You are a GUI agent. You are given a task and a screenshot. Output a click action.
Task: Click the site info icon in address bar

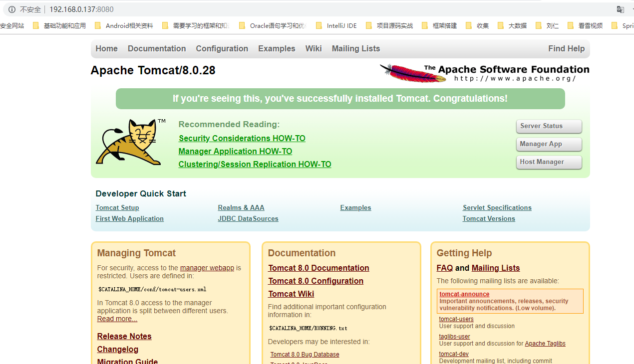tap(12, 9)
